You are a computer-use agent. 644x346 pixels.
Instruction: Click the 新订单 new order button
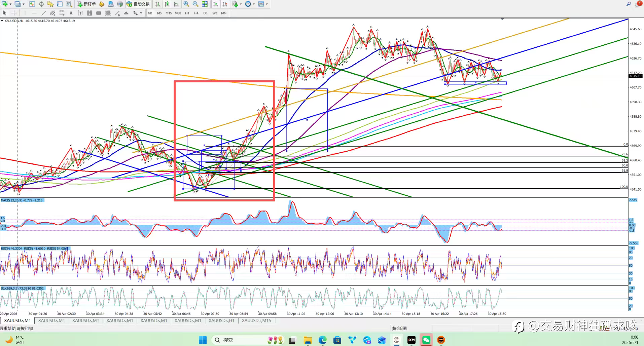[86, 4]
